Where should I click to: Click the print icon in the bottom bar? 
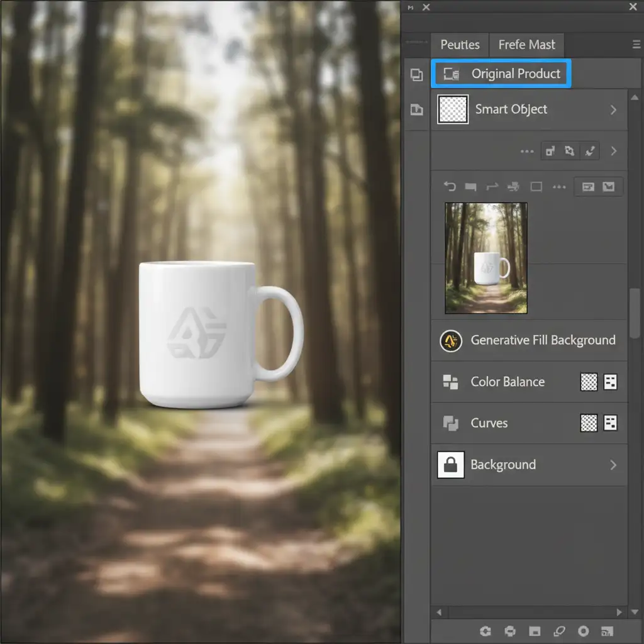511,631
